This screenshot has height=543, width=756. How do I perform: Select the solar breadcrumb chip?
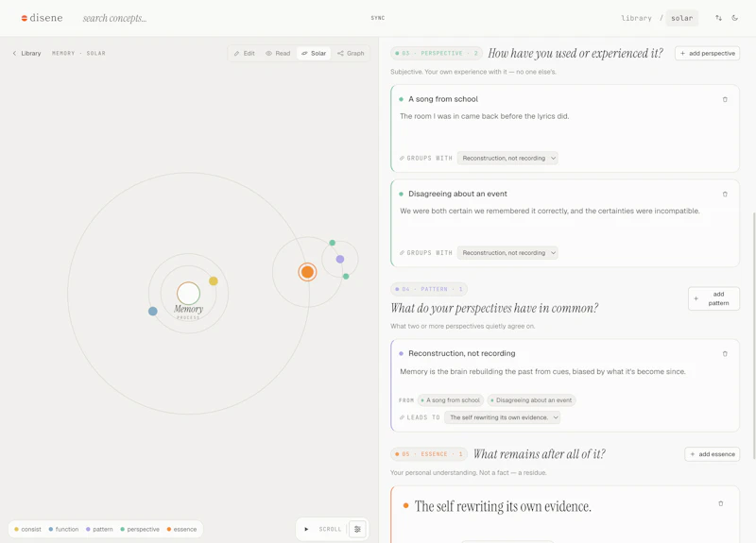coord(681,18)
